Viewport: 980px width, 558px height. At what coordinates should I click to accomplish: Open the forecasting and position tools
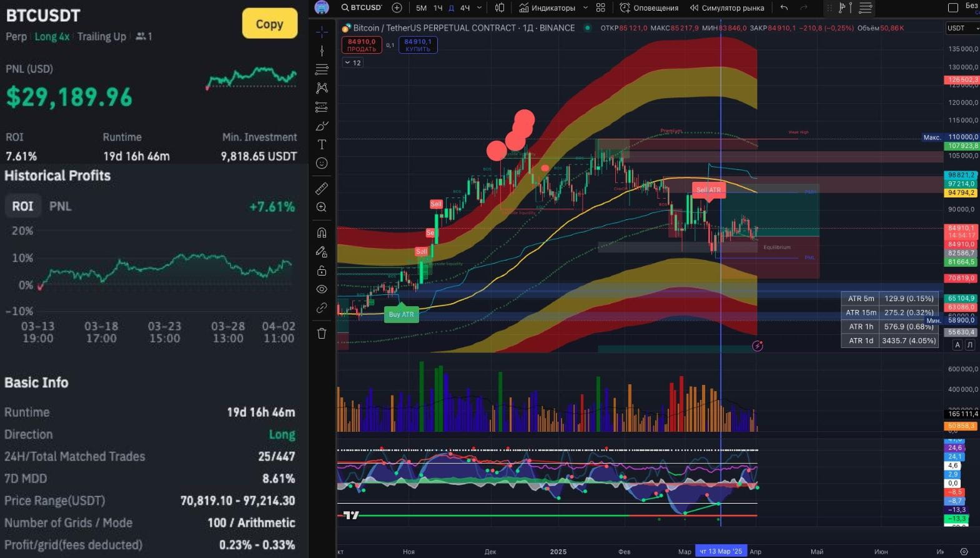(x=322, y=107)
